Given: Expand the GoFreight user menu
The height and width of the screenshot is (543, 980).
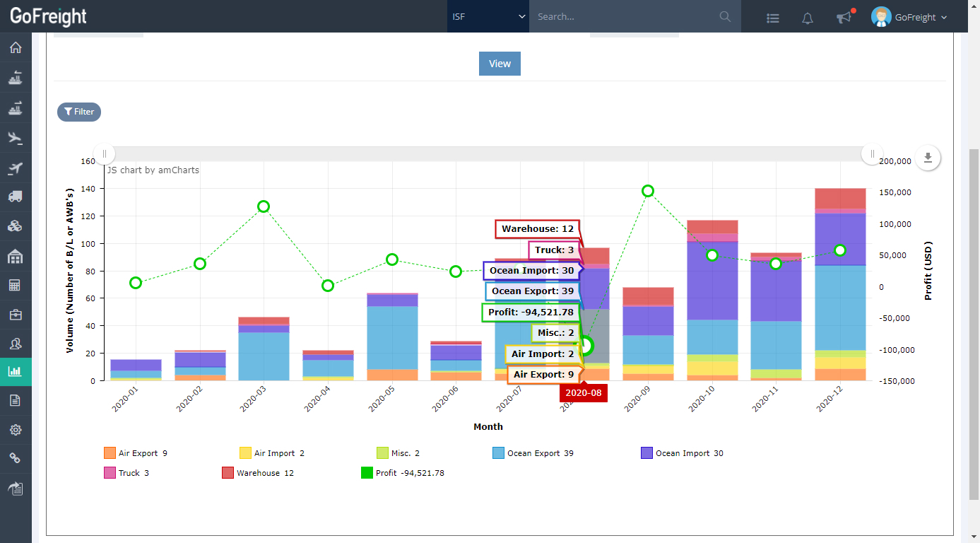Looking at the screenshot, I should click(x=910, y=17).
